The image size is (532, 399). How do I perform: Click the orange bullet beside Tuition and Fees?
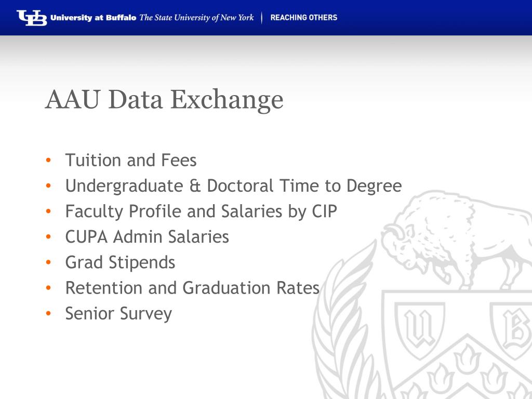tap(48, 160)
